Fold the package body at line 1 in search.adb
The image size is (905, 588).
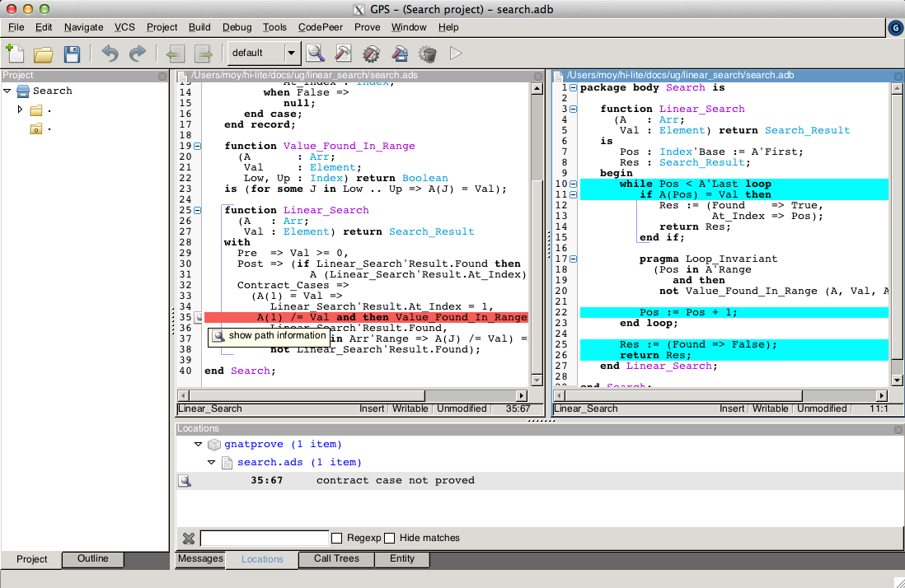point(573,88)
